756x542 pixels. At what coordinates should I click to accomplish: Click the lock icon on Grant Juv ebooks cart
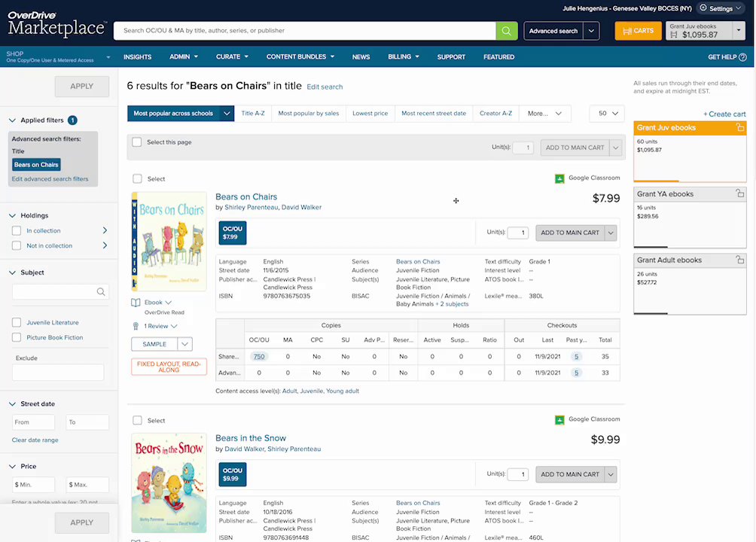coord(739,127)
